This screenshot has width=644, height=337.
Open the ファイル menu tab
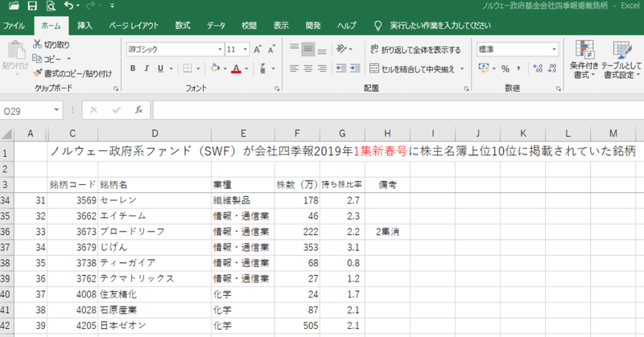(x=14, y=26)
